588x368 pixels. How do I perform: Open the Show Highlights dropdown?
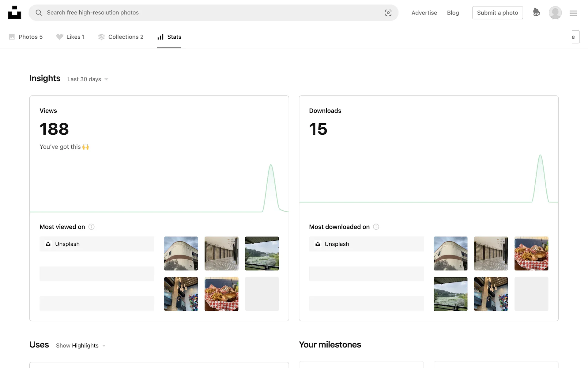click(81, 346)
